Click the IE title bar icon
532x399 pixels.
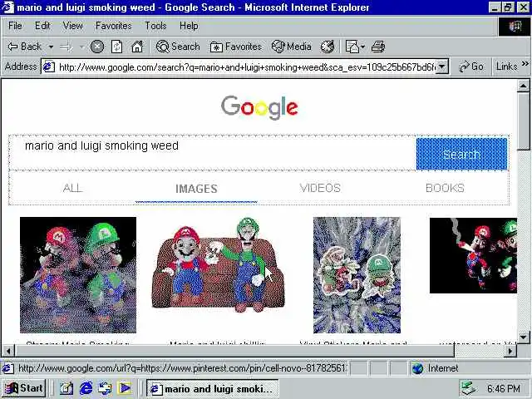(8, 7)
